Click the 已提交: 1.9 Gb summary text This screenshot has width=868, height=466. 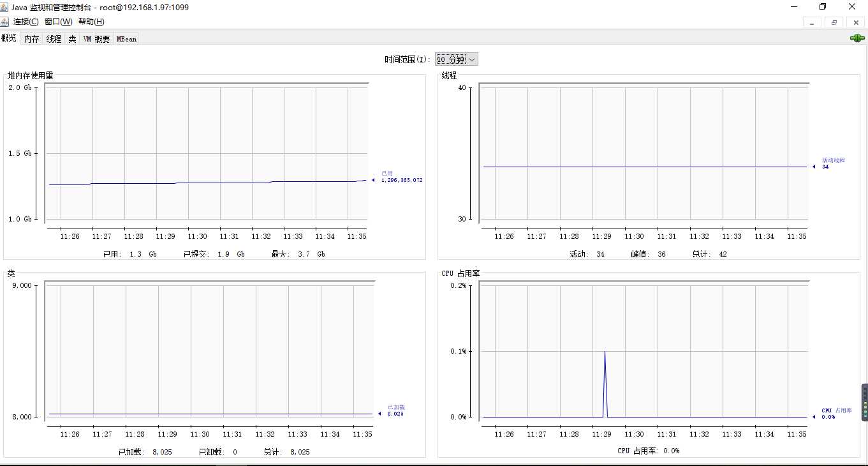214,254
